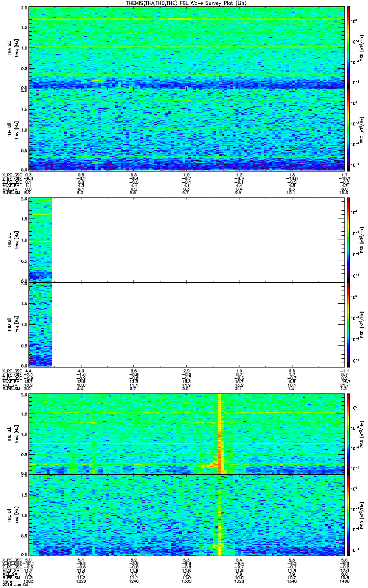Click the empty white area of THD B⊥ panel

tap(198, 240)
